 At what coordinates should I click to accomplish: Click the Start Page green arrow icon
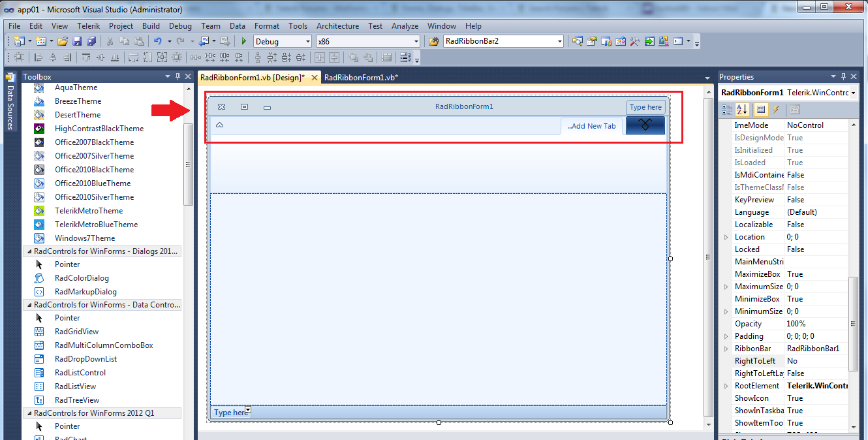tap(649, 41)
